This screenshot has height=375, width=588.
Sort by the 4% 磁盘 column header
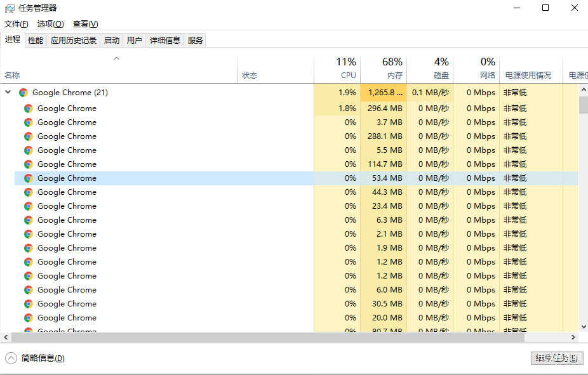(x=430, y=70)
